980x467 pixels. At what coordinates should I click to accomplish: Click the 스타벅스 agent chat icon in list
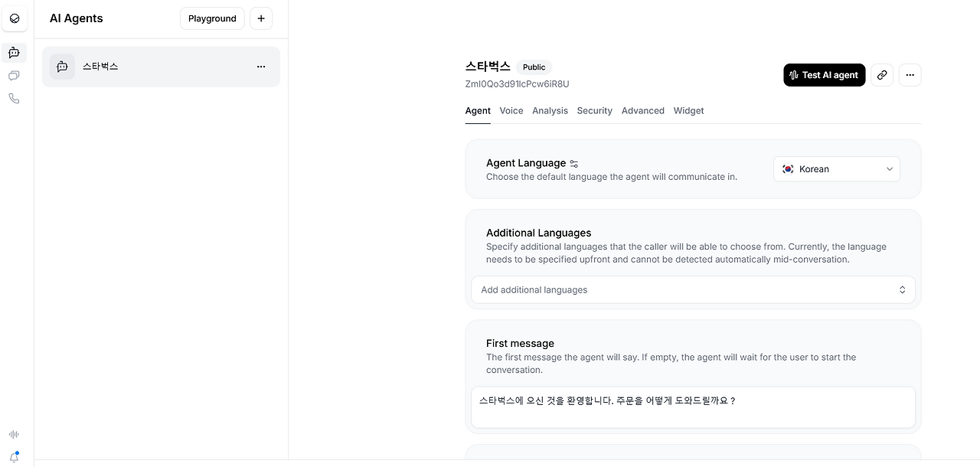click(x=63, y=67)
